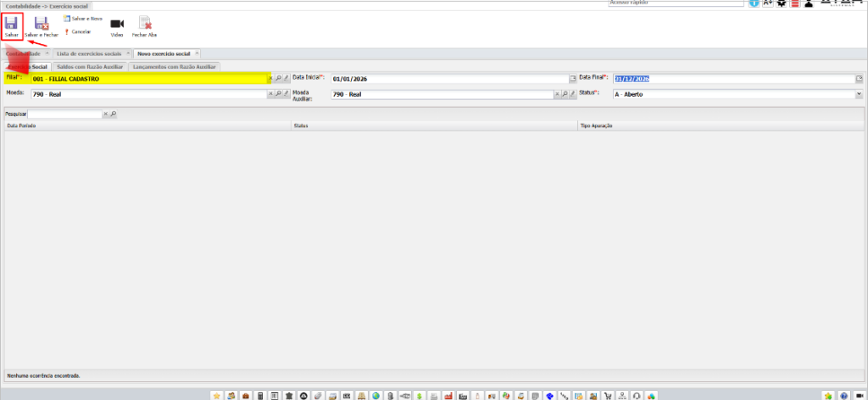Viewport: 868px width, 400px height.
Task: Expand the Status dropdown
Action: point(859,94)
